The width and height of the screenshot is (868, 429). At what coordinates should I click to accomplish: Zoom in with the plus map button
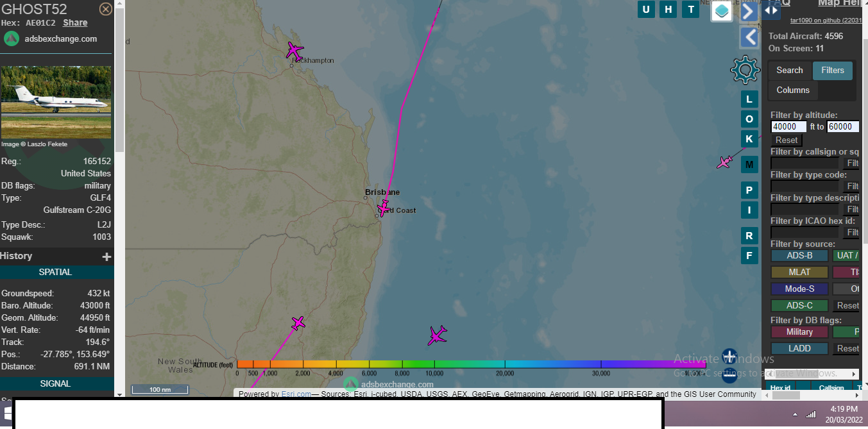[730, 356]
